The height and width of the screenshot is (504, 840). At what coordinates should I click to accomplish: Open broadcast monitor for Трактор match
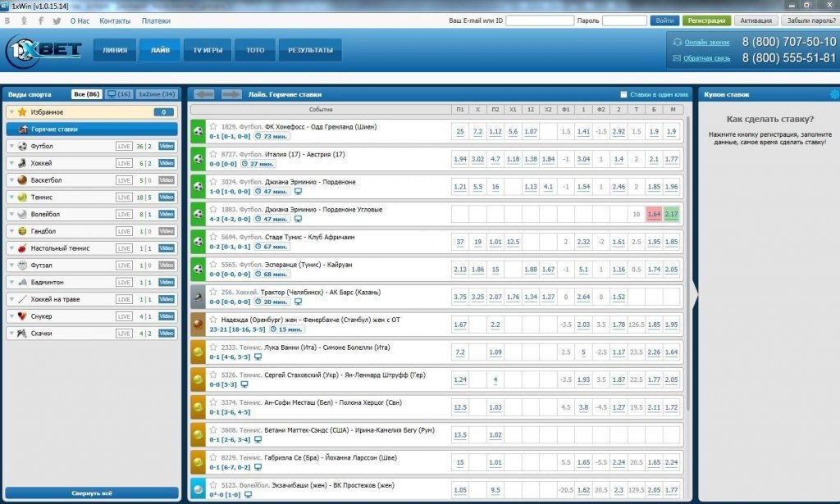pos(298,302)
